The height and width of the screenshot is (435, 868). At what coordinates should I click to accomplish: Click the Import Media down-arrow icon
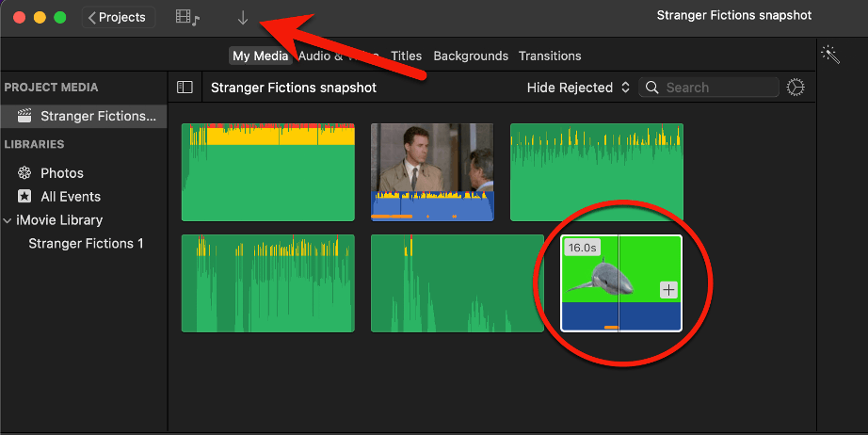click(x=243, y=18)
